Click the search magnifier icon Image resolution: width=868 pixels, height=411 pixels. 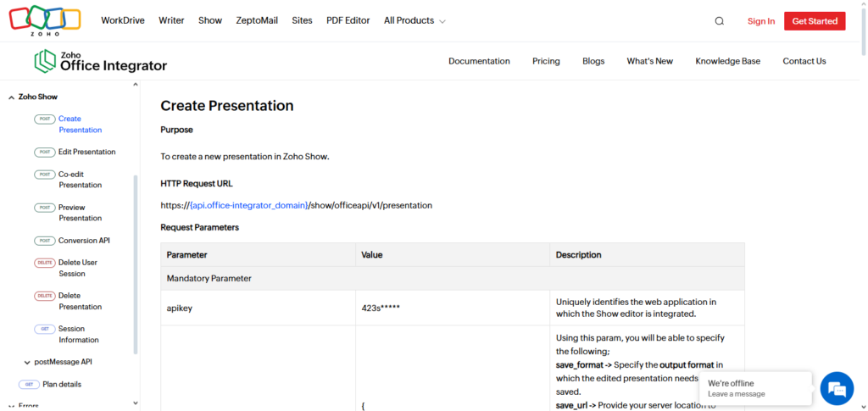coord(719,21)
